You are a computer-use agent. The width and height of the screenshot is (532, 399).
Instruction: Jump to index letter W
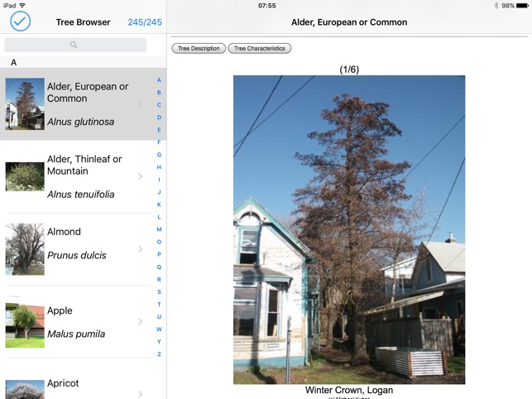[159, 329]
